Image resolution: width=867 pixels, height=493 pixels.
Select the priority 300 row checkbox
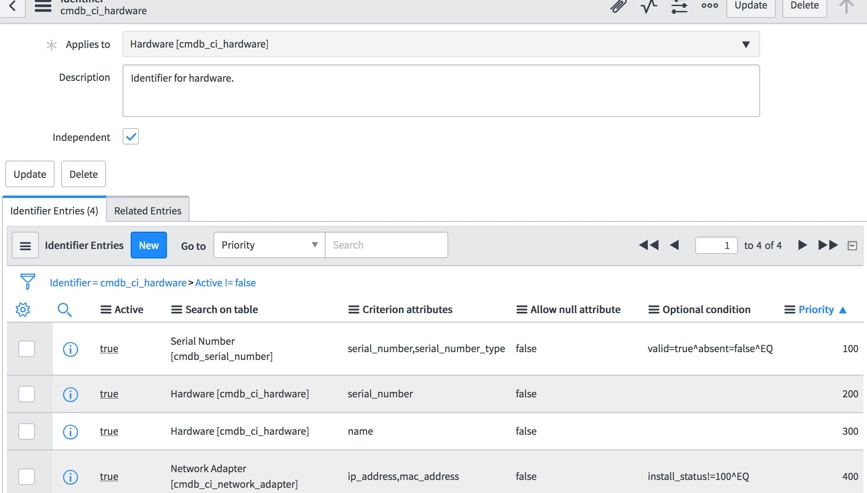point(27,432)
